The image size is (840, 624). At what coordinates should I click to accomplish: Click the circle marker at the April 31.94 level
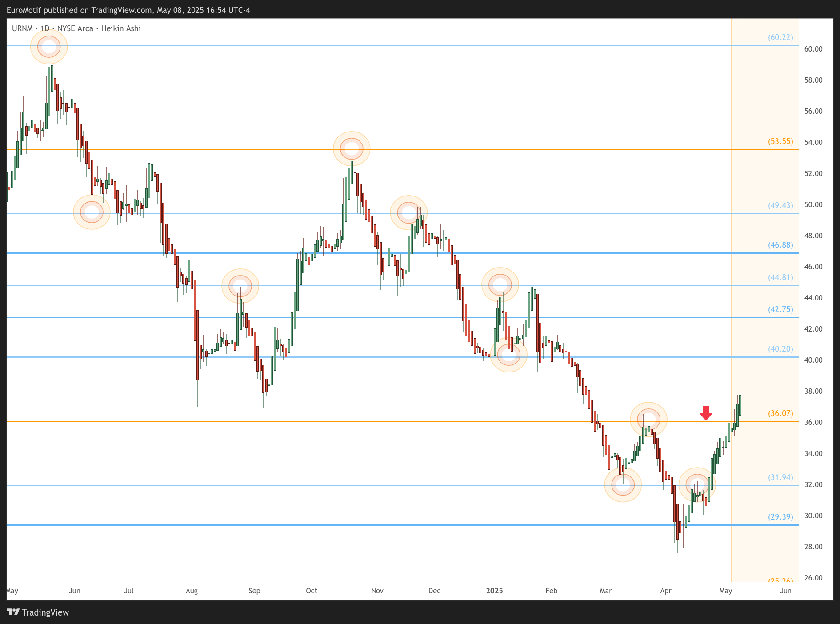point(697,485)
